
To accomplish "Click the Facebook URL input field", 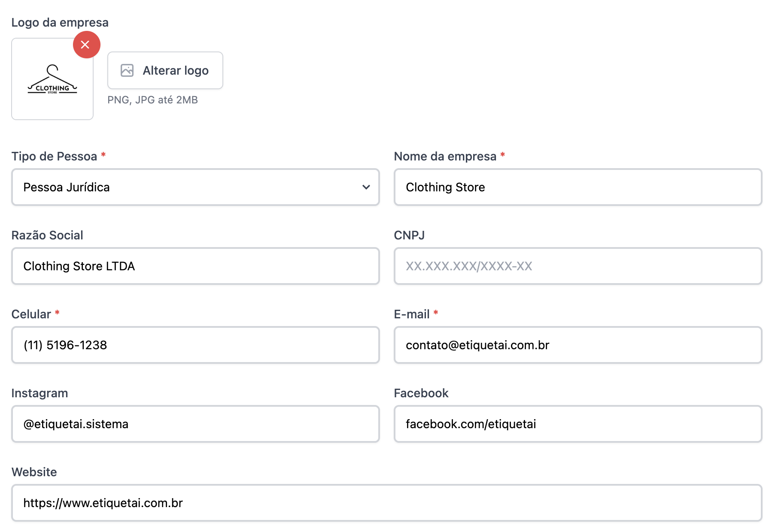I will tap(577, 424).
